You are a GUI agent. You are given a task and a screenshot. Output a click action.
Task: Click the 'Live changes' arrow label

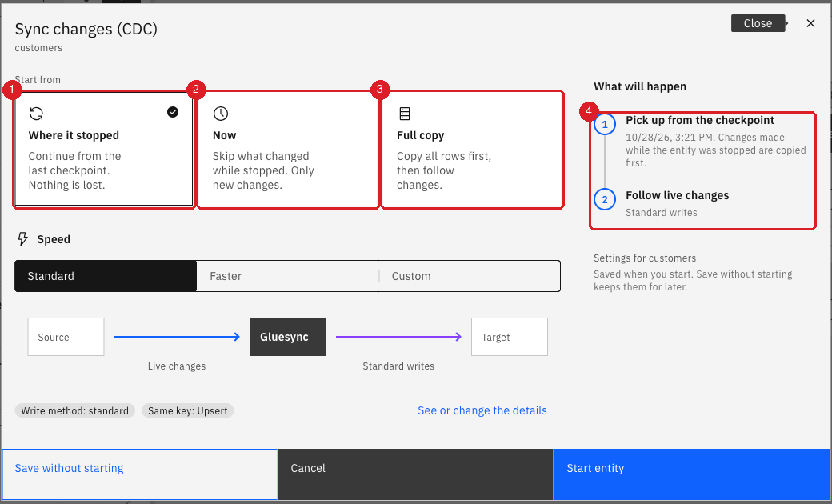click(177, 366)
